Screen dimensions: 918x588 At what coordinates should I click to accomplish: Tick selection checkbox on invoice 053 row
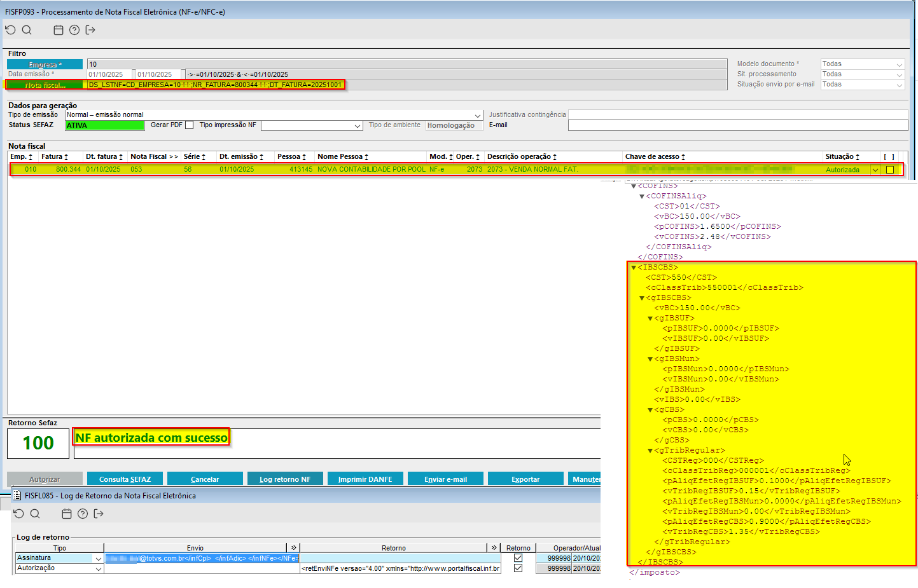(890, 170)
